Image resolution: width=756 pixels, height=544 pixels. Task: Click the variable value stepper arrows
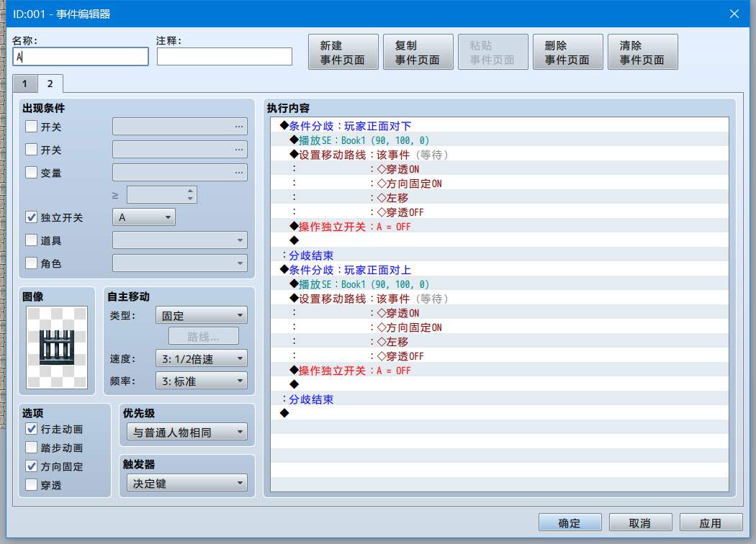point(191,195)
